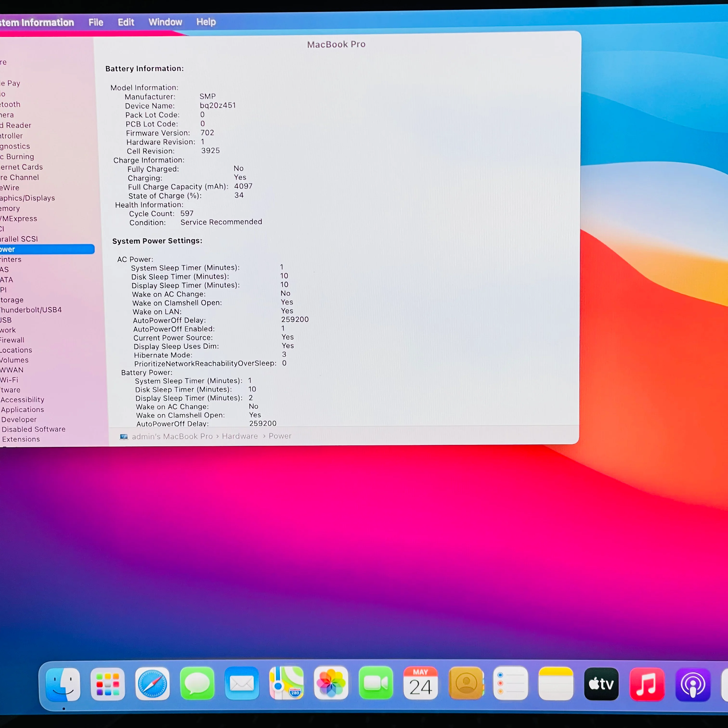Select Wi-Fi in the sidebar
This screenshot has height=728, width=728.
coord(9,380)
